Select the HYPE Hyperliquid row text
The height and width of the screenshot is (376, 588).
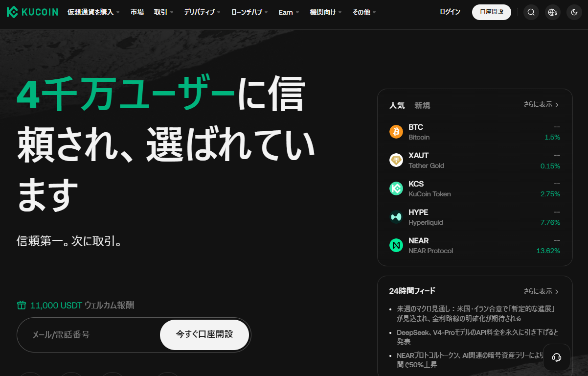pos(426,217)
